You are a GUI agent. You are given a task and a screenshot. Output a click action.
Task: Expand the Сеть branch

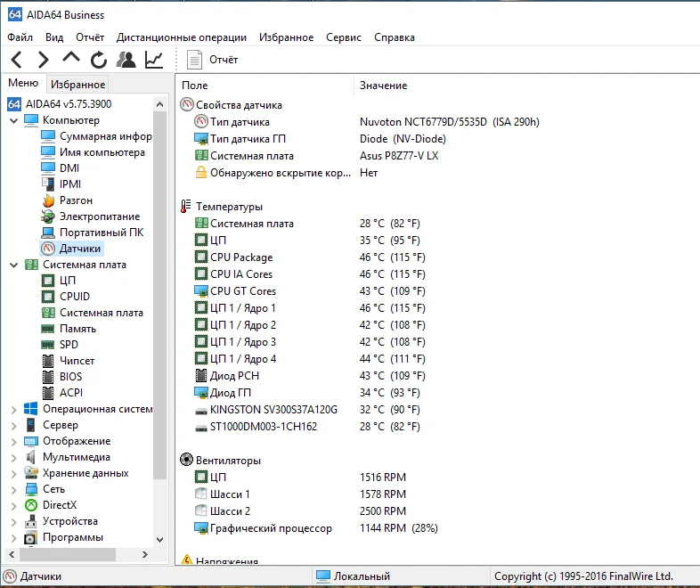(14, 490)
